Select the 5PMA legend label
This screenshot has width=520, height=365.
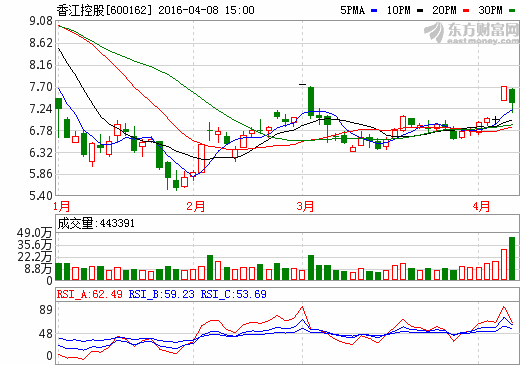pos(352,10)
